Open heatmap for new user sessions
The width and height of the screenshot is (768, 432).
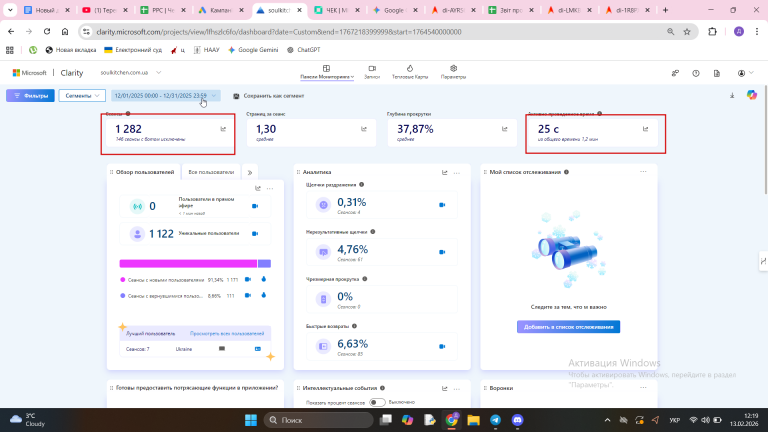pos(264,279)
